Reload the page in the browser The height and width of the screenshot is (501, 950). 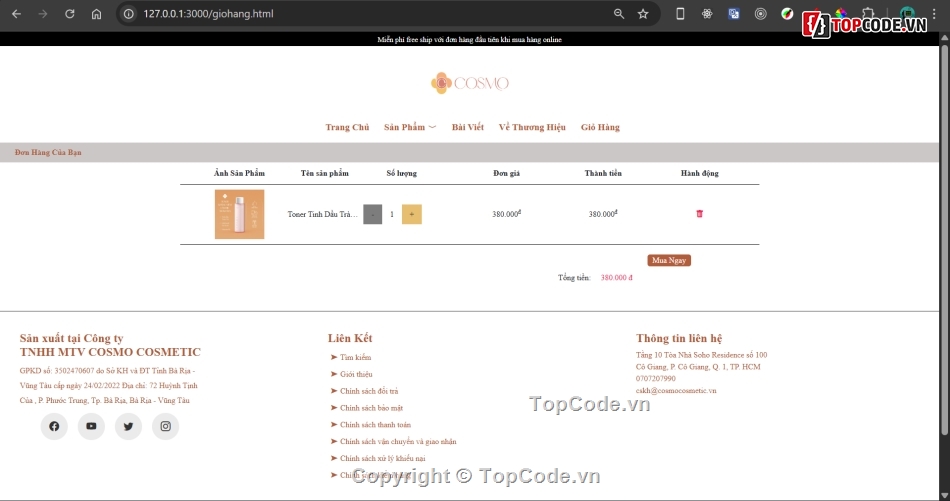click(x=69, y=14)
